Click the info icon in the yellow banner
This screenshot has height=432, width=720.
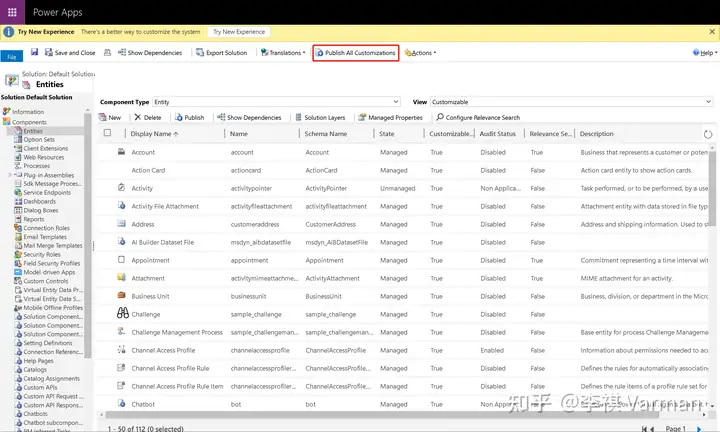click(9, 32)
